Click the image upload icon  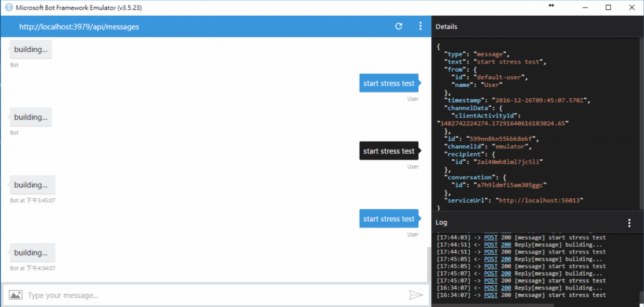click(16, 294)
